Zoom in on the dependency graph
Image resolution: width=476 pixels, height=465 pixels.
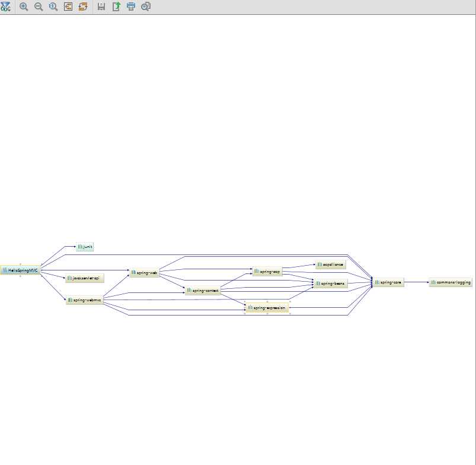24,7
